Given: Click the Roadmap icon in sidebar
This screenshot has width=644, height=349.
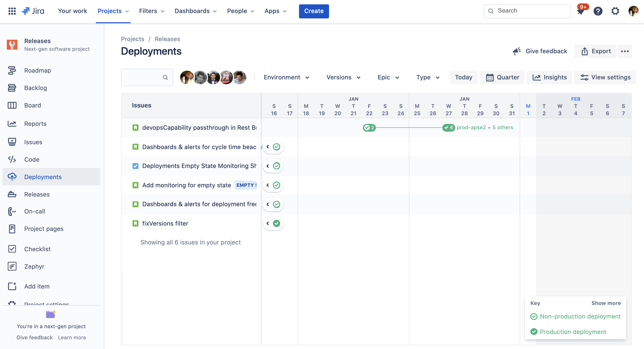Looking at the screenshot, I should tap(12, 70).
